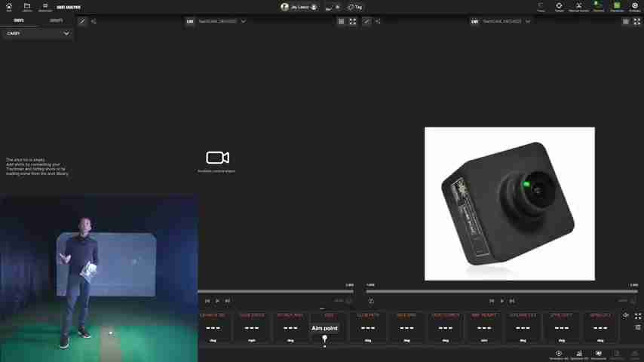Click the camera placeholder icon in the left video panel
This screenshot has width=644, height=362.
[x=217, y=158]
